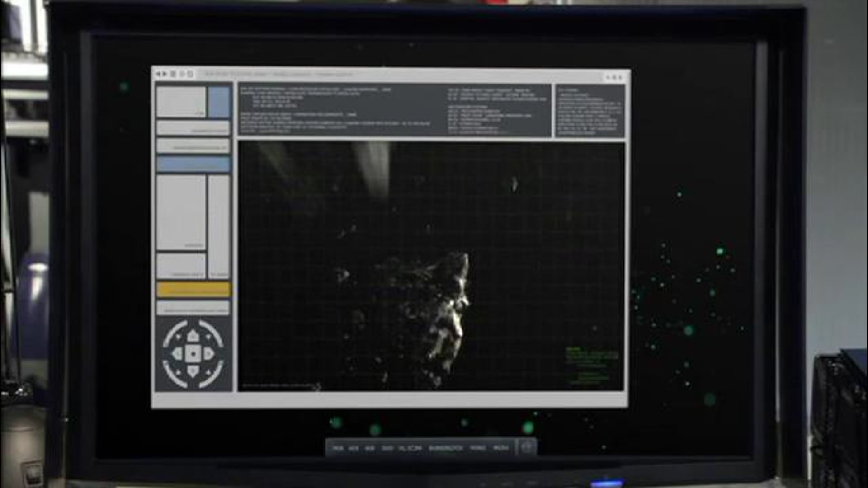The image size is (868, 488).
Task: Select the blue swatch box atop the side panel
Action: [219, 102]
